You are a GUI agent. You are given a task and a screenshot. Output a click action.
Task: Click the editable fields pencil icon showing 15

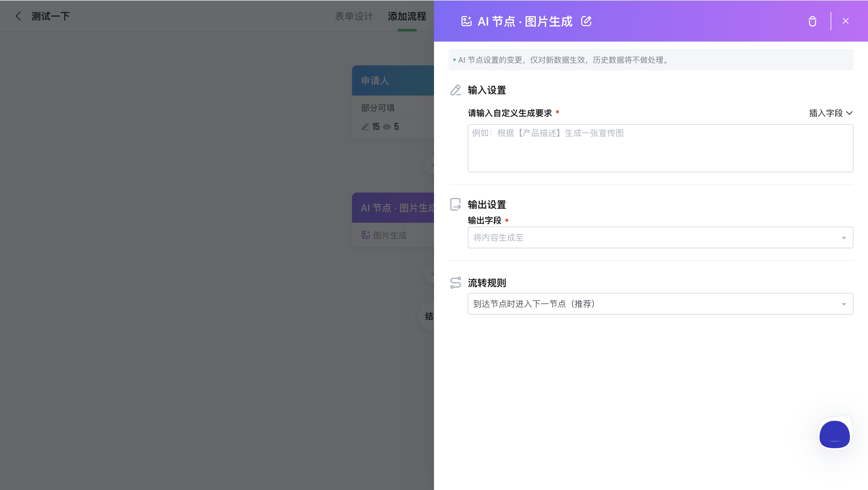[x=365, y=127]
